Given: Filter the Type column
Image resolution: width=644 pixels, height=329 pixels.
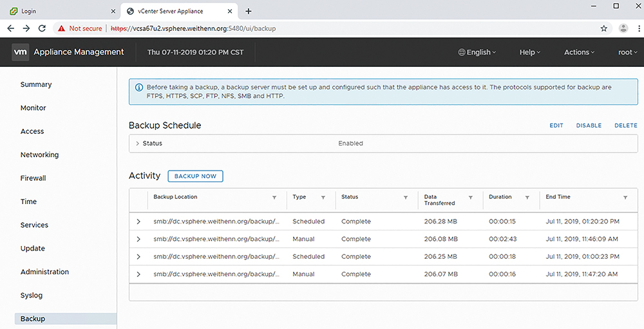Looking at the screenshot, I should click(x=323, y=198).
